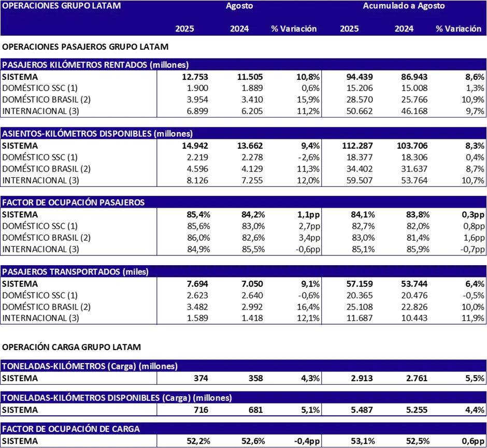
Task: Click TONELADAS-KILÓMETROS DISPONIBLES (Carga) header
Action: tap(117, 398)
